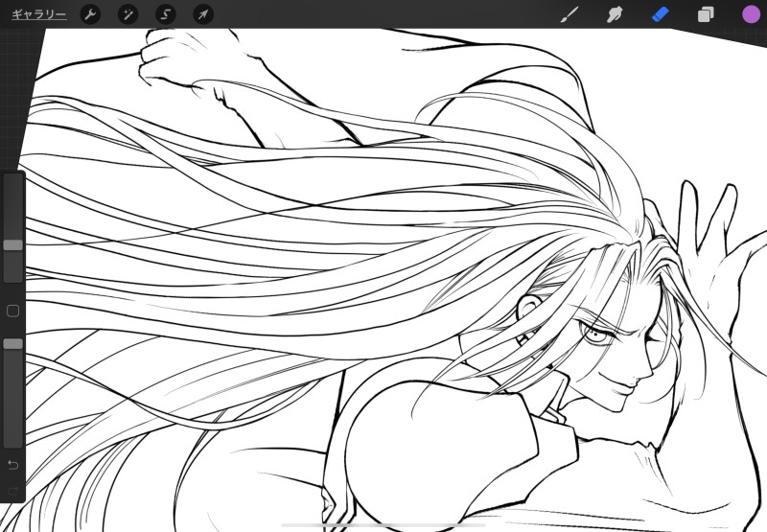This screenshot has width=767, height=532.
Task: Open the ギャラリー (Gallery) view
Action: click(x=38, y=14)
